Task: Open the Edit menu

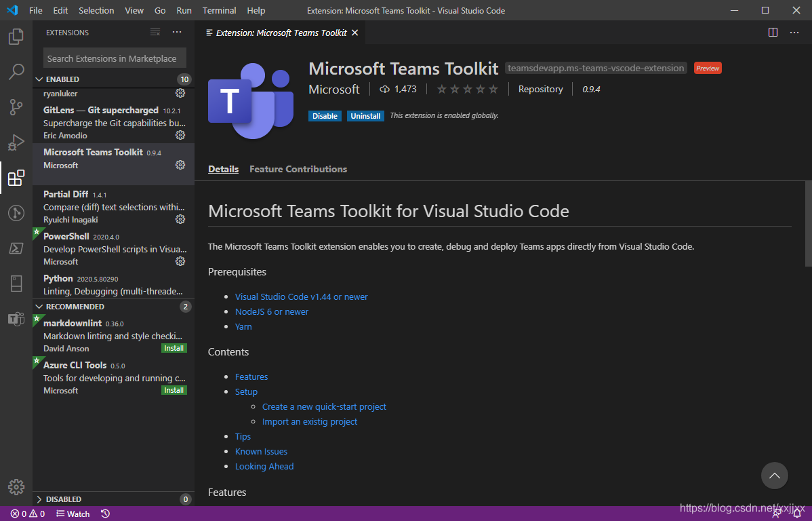Action: pos(60,10)
